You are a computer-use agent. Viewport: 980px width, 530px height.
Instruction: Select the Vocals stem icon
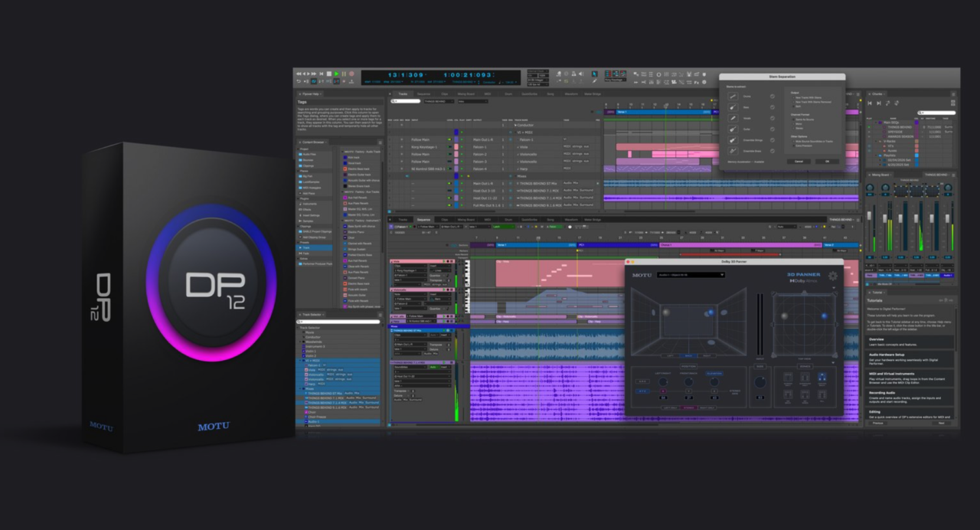(733, 118)
